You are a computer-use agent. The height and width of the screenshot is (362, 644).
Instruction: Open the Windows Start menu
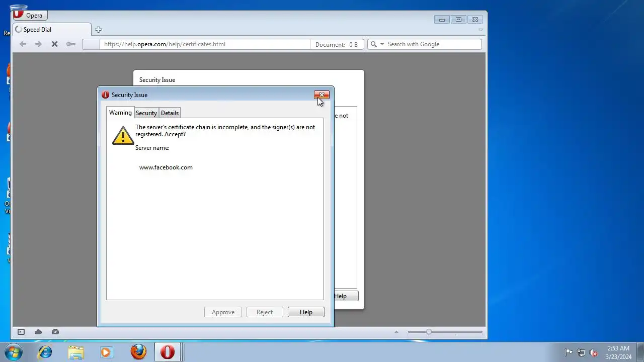click(14, 352)
